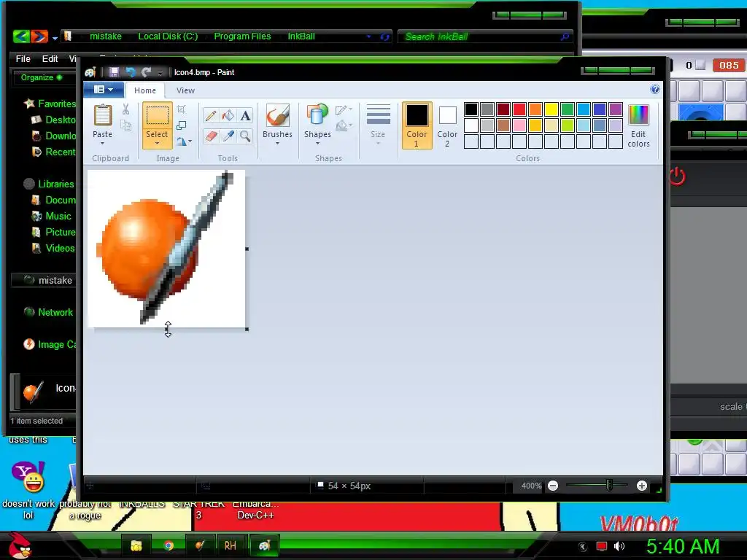Zoom in with the plus button
Screen dimensions: 747x560
pyautogui.click(x=642, y=486)
